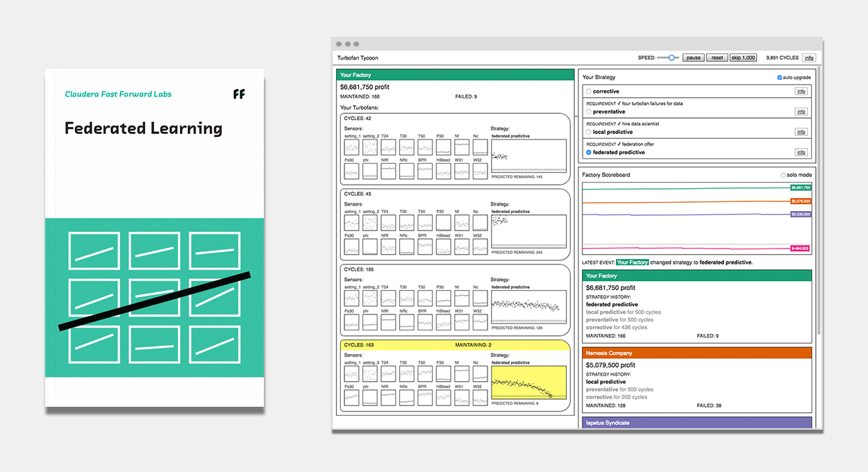Click strategy prediction chart of CYCLES: 185 turbofan
The height and width of the screenshot is (472, 868).
[x=528, y=307]
